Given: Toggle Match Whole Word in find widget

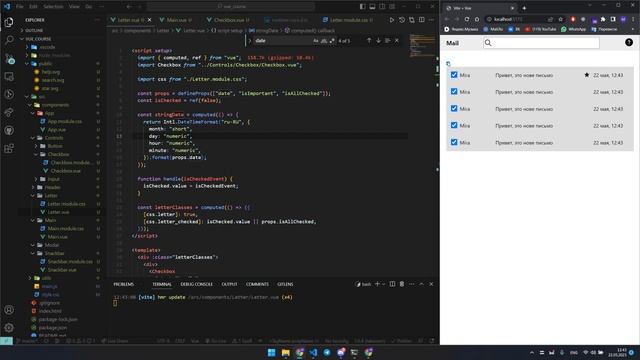Looking at the screenshot, I should tap(324, 40).
